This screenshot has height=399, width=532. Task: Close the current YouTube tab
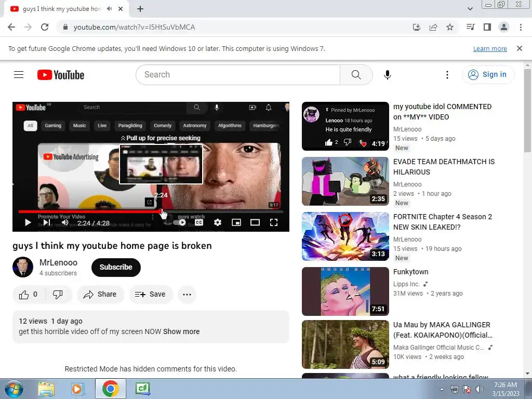click(x=121, y=9)
